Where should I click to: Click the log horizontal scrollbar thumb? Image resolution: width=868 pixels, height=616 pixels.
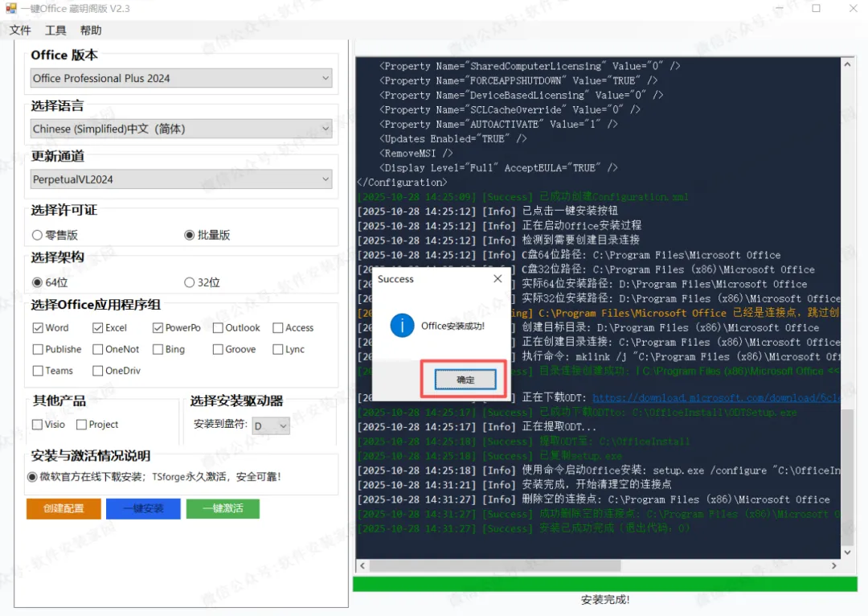(x=495, y=565)
